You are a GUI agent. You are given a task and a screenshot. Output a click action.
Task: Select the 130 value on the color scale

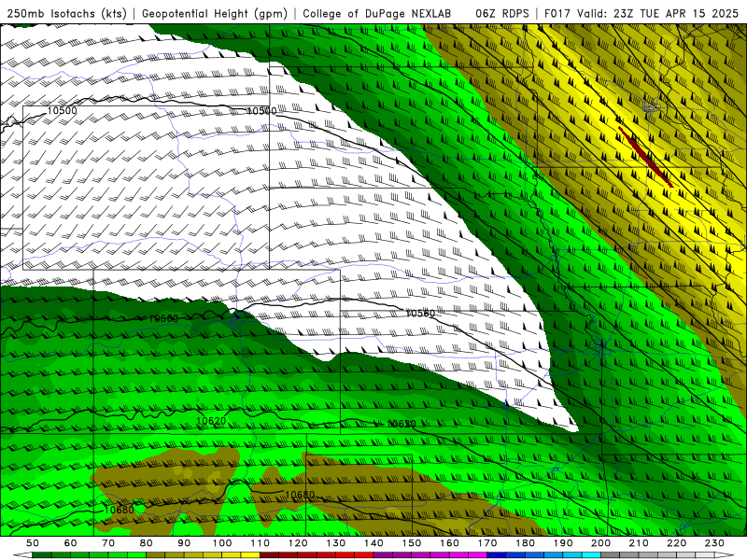(336, 543)
